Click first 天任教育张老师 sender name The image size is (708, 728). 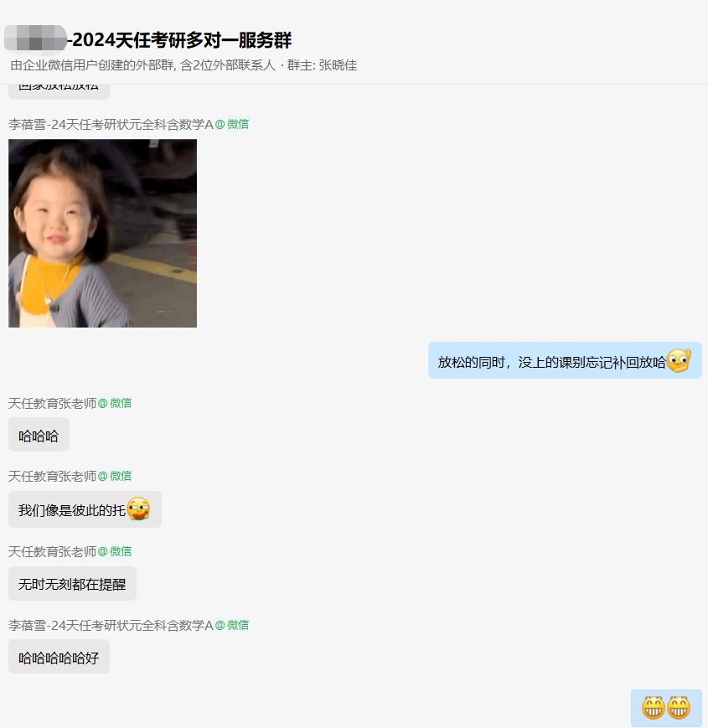pos(53,404)
